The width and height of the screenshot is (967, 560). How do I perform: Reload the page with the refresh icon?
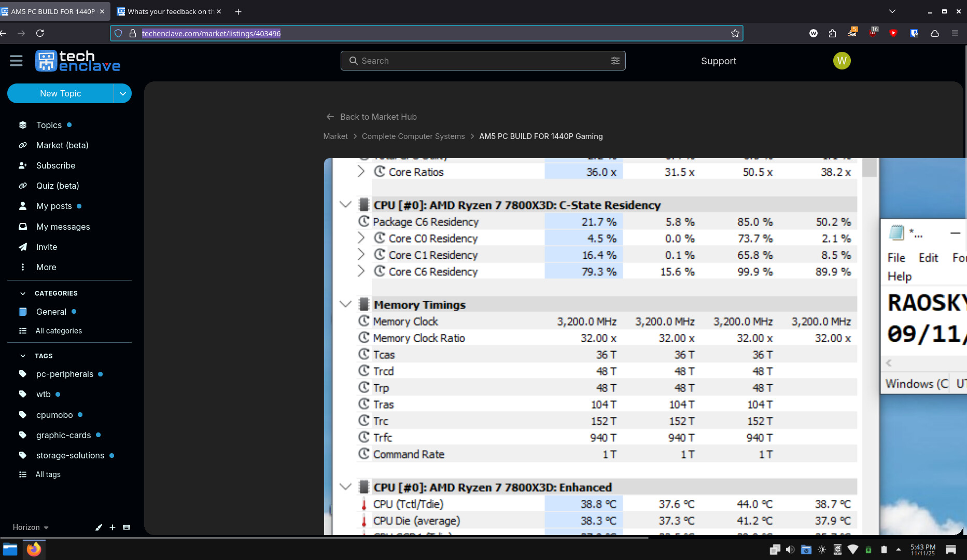point(40,33)
